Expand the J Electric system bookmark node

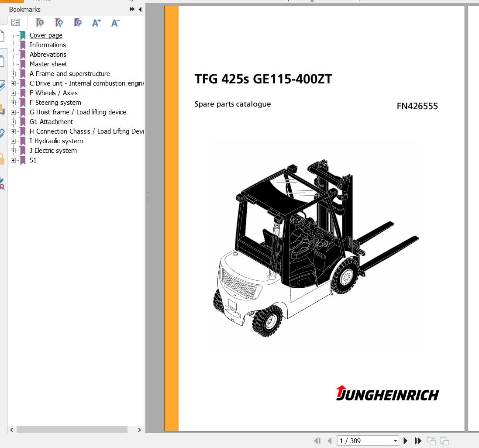pos(13,151)
